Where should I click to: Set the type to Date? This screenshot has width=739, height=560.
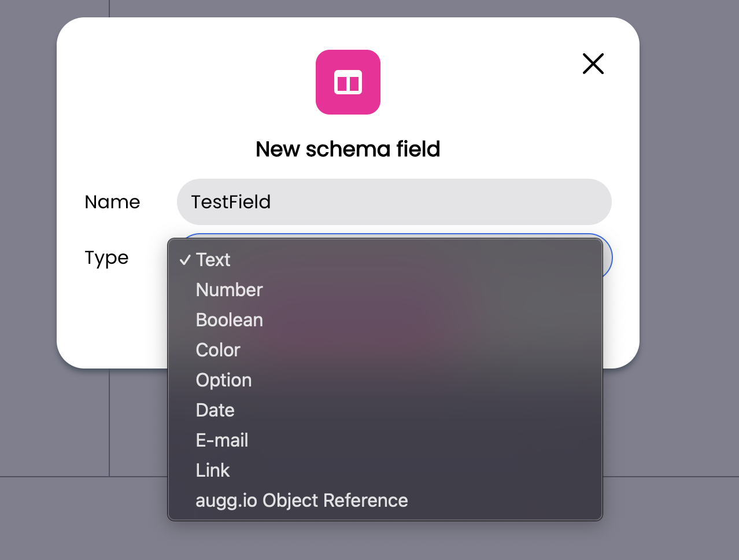(x=215, y=410)
